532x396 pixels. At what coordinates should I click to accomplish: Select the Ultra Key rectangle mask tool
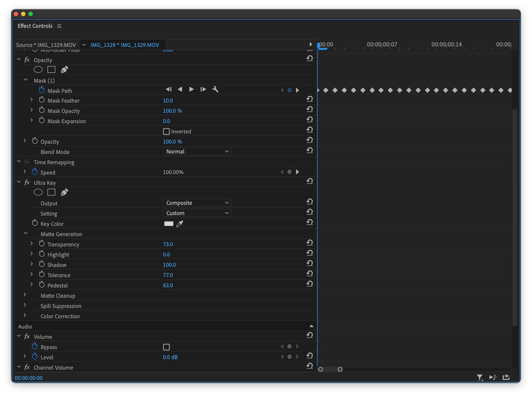click(x=51, y=192)
